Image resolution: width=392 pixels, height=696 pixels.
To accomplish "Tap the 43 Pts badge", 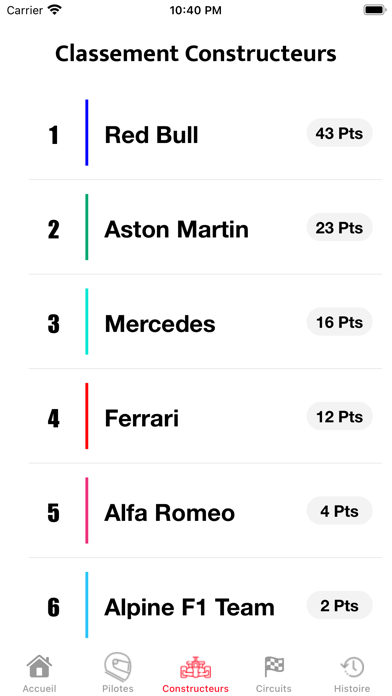I will (x=340, y=133).
